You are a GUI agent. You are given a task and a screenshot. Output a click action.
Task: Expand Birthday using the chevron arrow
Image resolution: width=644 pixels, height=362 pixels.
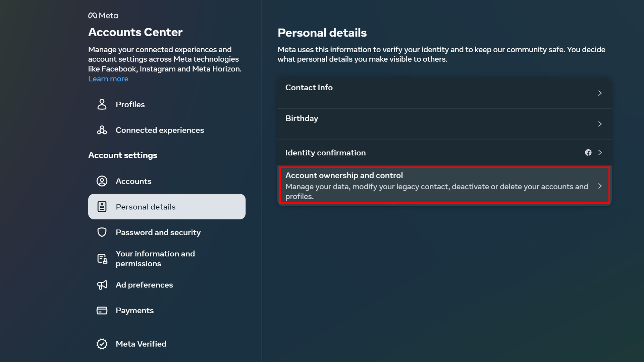tap(600, 124)
